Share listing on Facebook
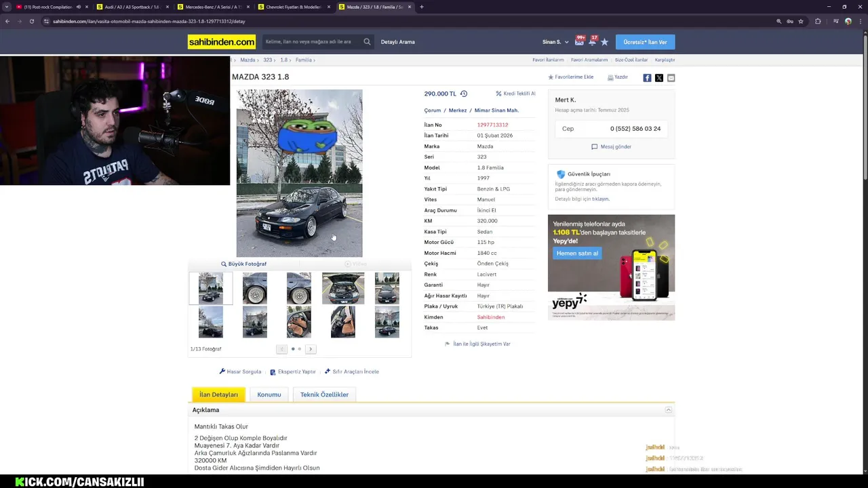The height and width of the screenshot is (488, 868). pyautogui.click(x=647, y=78)
